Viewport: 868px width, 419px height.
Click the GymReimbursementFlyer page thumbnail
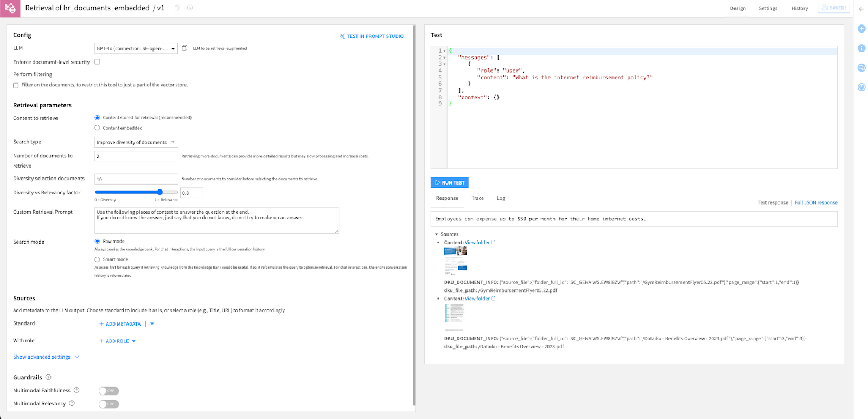pyautogui.click(x=456, y=261)
